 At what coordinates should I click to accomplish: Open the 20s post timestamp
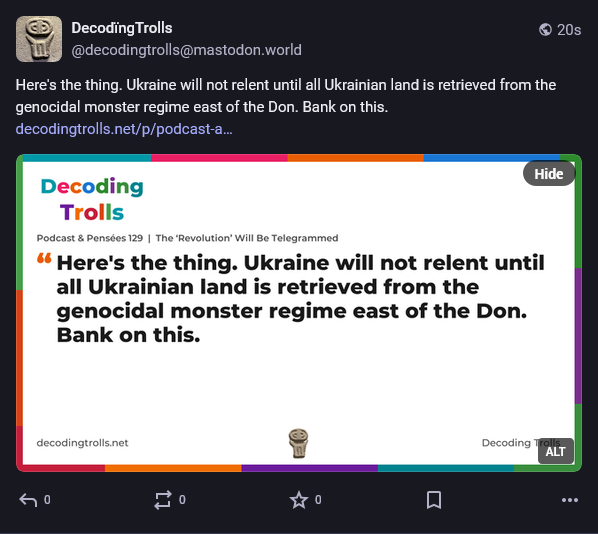coord(569,30)
